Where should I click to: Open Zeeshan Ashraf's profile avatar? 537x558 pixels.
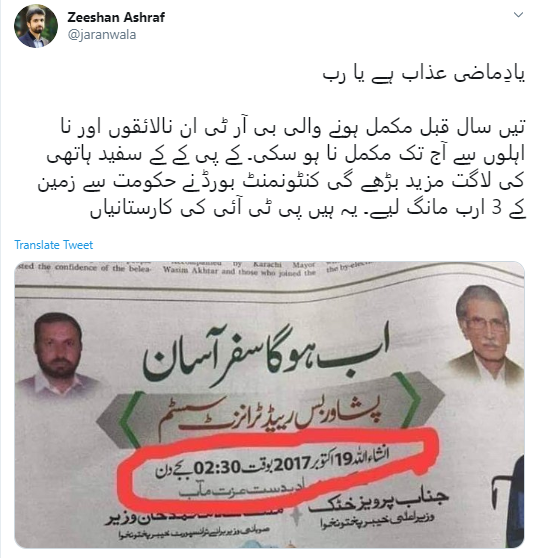(36, 26)
